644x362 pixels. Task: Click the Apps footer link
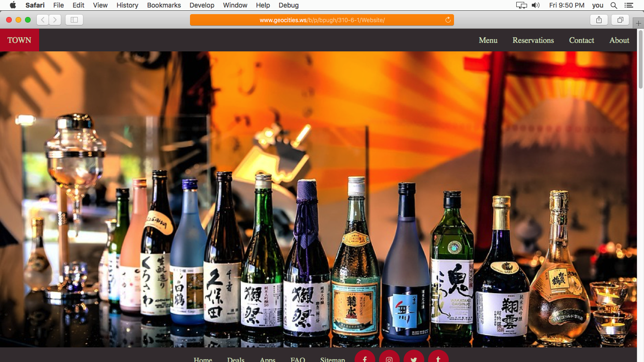tap(267, 360)
